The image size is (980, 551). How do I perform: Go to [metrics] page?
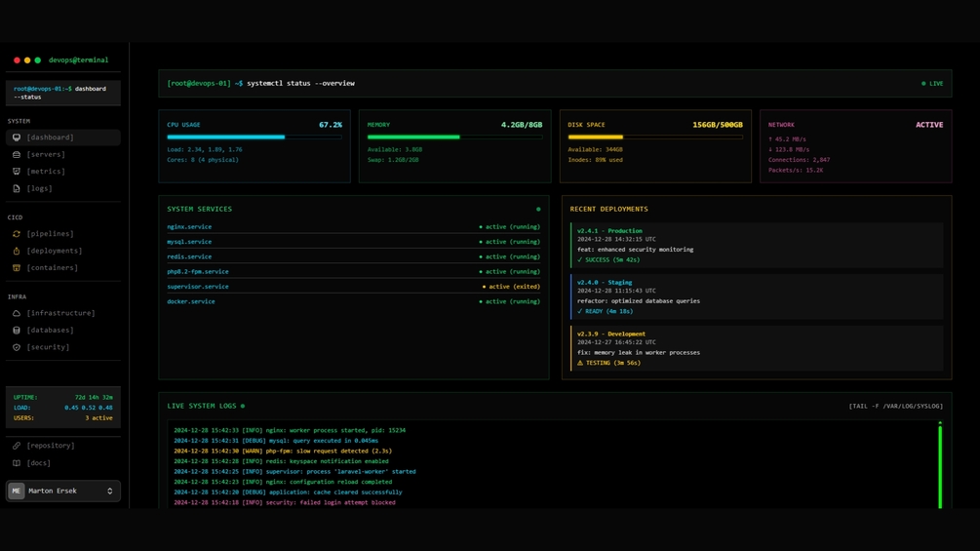tap(63, 172)
